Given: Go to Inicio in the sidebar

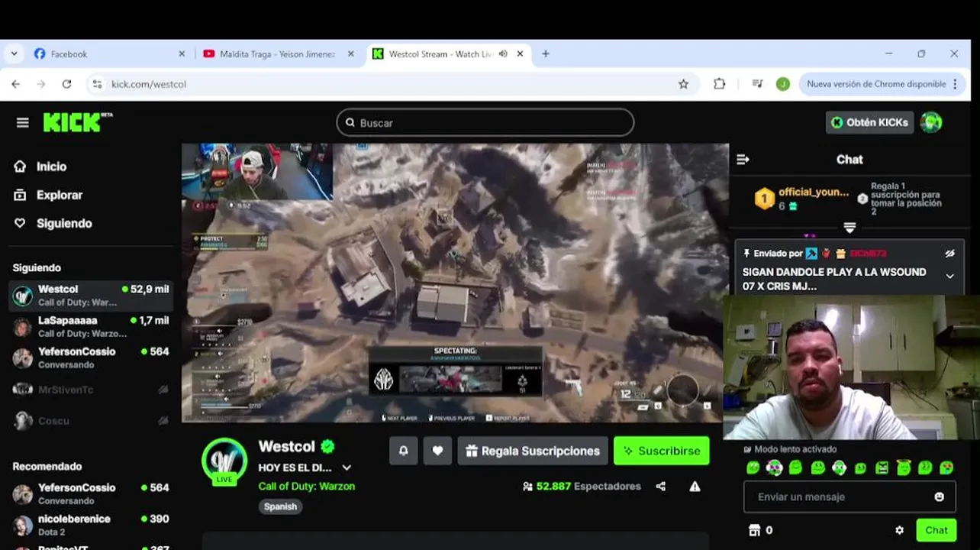Looking at the screenshot, I should coord(40,167).
